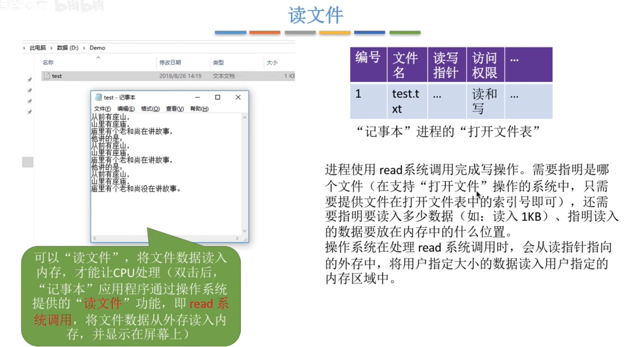
Task: Click the second pin icon in sidebar
Action: [x=30, y=90]
